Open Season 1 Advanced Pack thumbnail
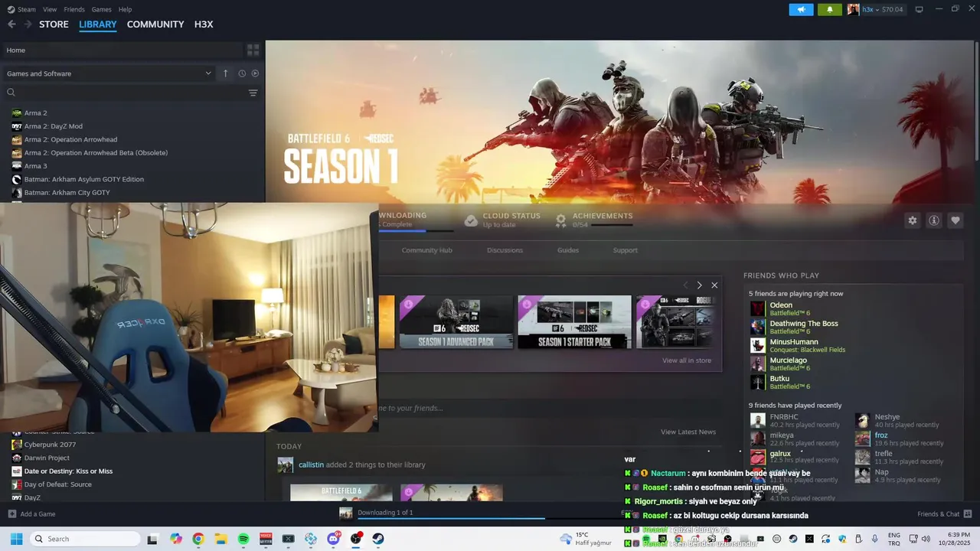980x551 pixels. tap(456, 322)
